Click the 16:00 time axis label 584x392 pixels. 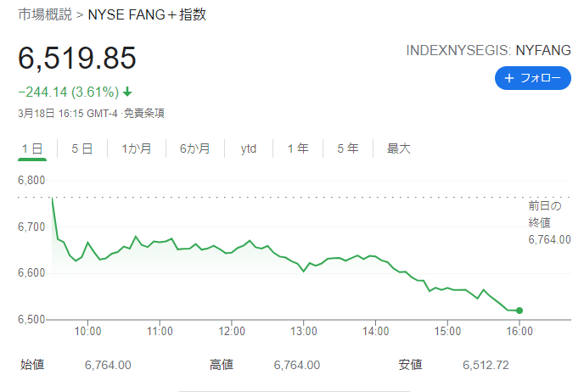(519, 331)
